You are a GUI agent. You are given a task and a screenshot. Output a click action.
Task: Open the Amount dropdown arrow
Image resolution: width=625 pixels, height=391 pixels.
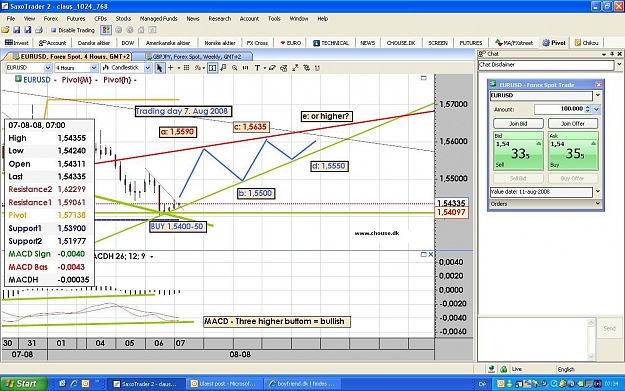[597, 109]
